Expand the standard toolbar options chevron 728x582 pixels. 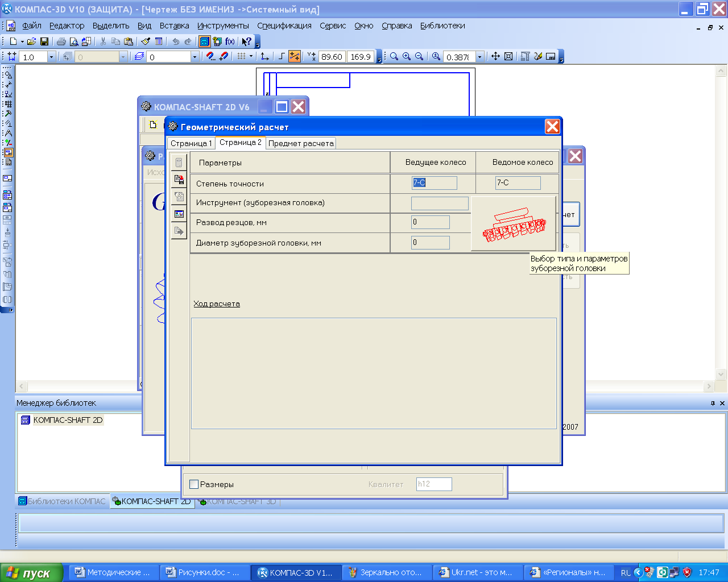[x=258, y=44]
